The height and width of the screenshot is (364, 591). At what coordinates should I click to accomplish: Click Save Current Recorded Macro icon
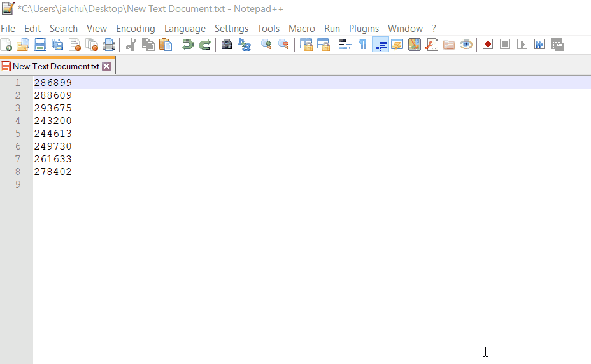point(557,45)
